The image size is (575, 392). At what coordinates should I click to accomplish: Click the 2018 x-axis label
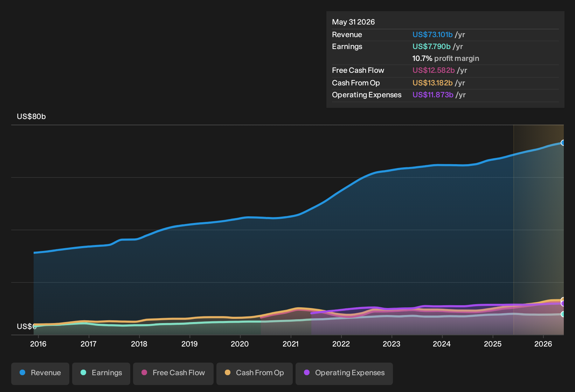[x=139, y=344]
